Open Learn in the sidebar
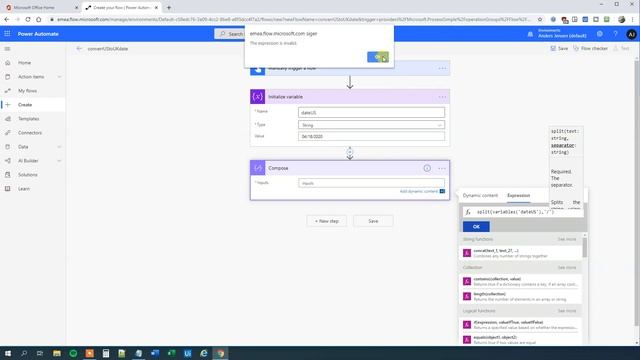This screenshot has width=640, height=360. tap(24, 189)
